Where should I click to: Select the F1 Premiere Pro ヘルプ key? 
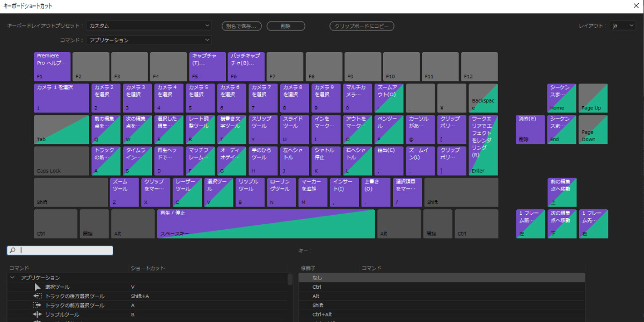(52, 67)
